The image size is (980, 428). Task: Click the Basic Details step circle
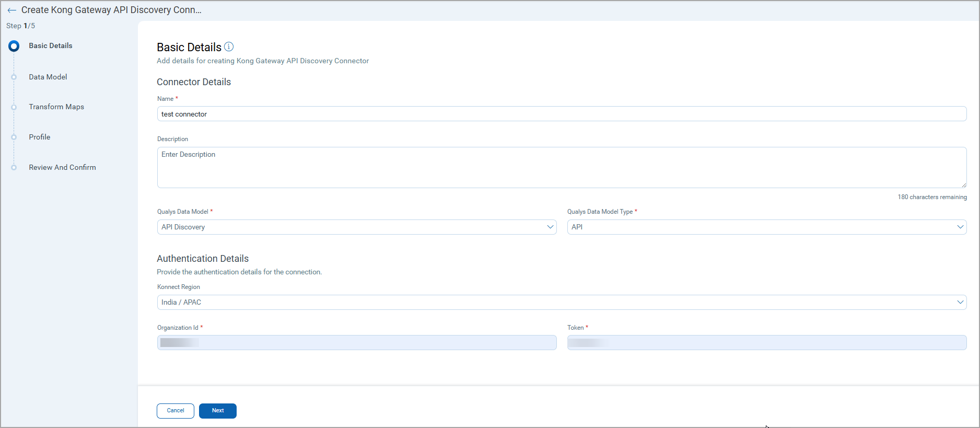tap(14, 46)
